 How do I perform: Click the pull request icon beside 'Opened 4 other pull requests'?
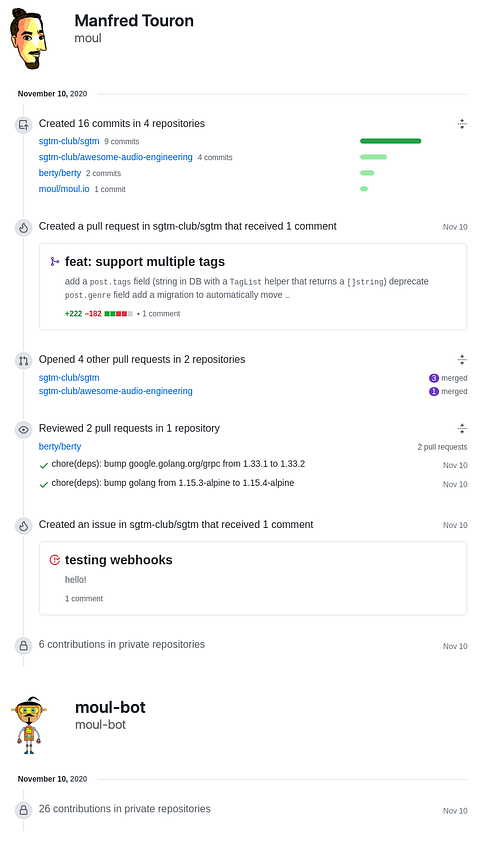[23, 360]
